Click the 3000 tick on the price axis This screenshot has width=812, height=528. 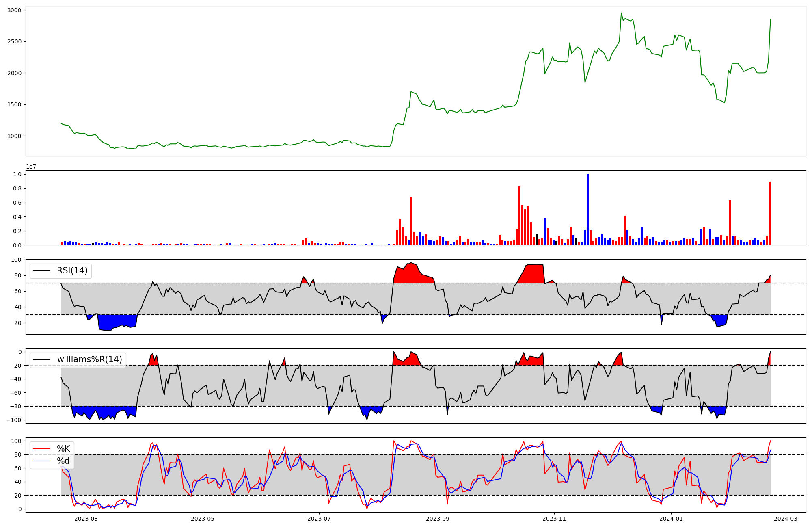(15, 10)
